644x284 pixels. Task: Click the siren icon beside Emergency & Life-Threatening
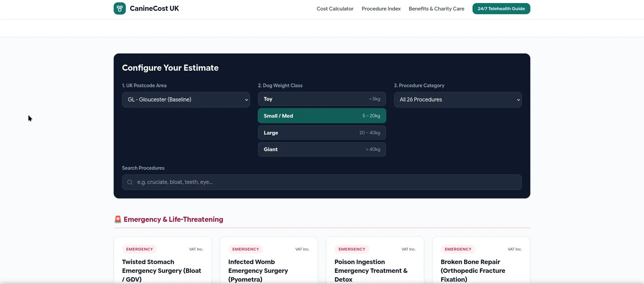[118, 219]
